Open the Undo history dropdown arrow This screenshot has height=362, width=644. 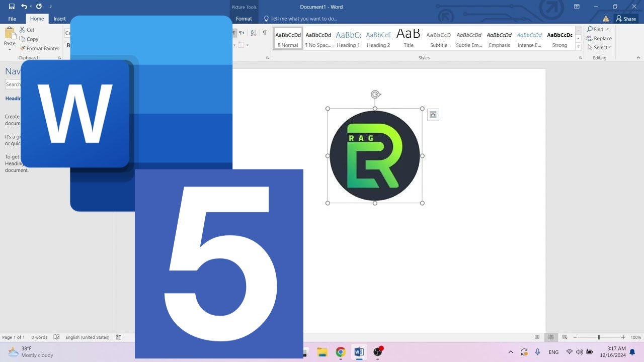click(x=30, y=7)
